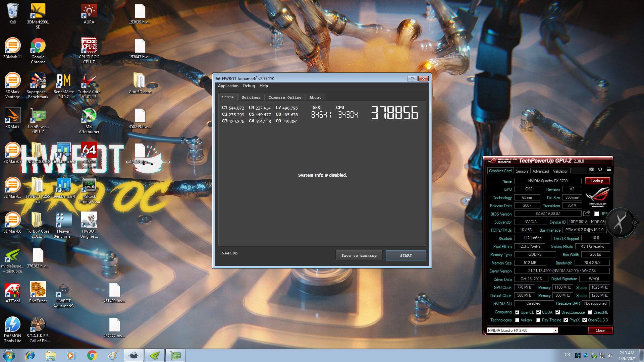Toggle CUDA checkbox in GPU-Z
This screenshot has height=362, width=644.
(539, 312)
